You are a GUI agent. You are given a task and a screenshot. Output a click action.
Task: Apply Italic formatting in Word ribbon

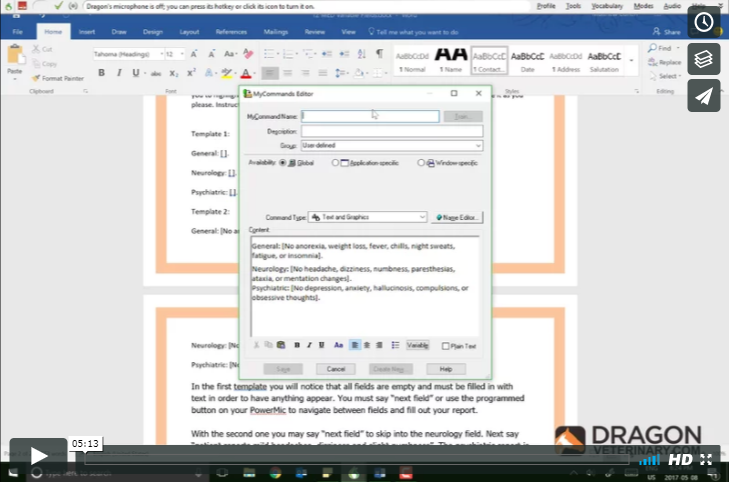119,73
